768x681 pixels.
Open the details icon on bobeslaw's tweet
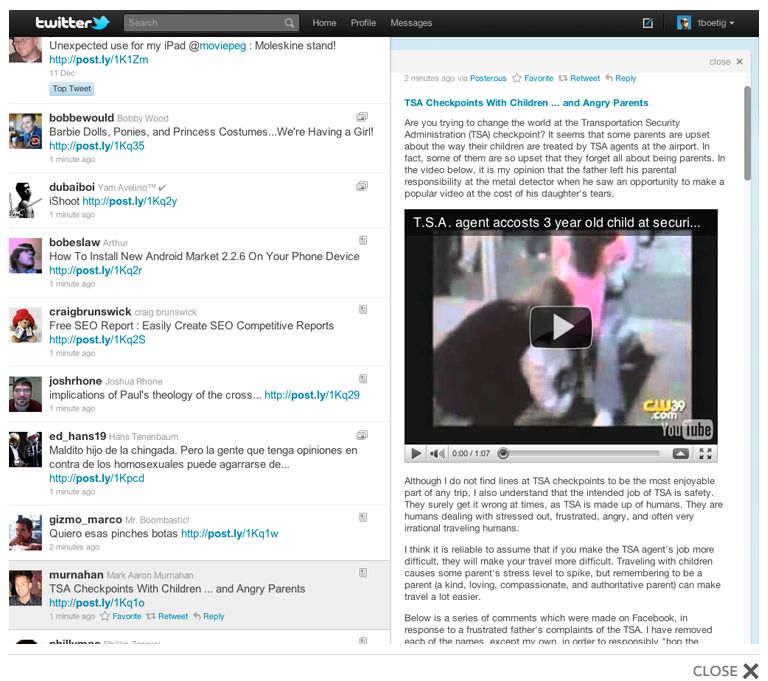point(363,240)
